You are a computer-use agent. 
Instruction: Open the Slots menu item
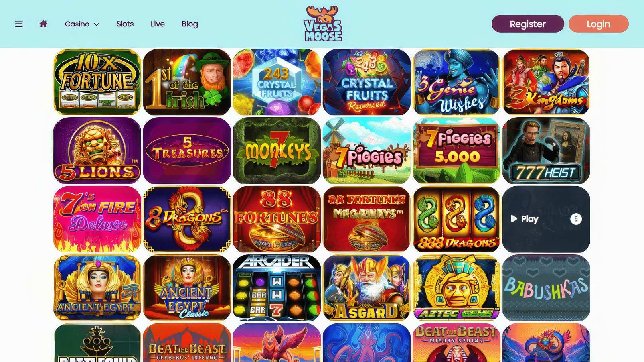125,24
